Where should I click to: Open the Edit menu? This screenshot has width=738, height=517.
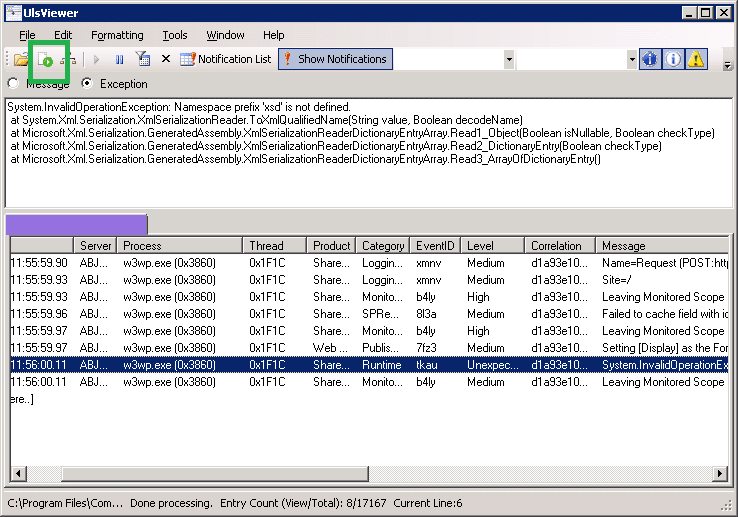pos(63,35)
